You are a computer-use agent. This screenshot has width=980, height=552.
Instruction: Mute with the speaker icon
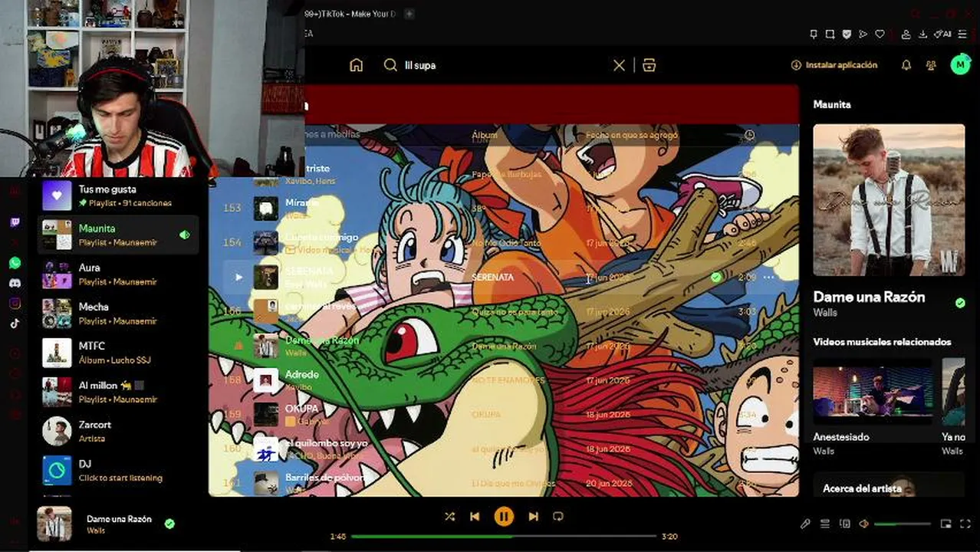tap(863, 524)
